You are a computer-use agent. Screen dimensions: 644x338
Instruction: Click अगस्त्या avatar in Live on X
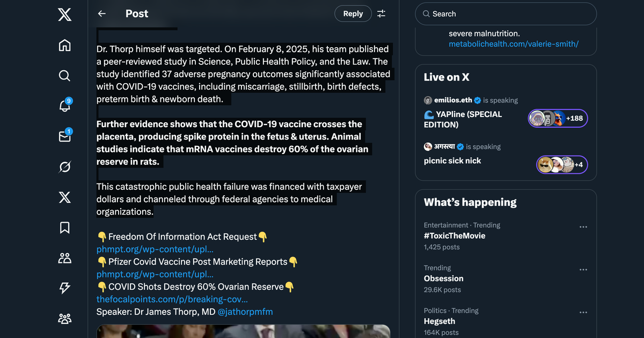pyautogui.click(x=428, y=146)
